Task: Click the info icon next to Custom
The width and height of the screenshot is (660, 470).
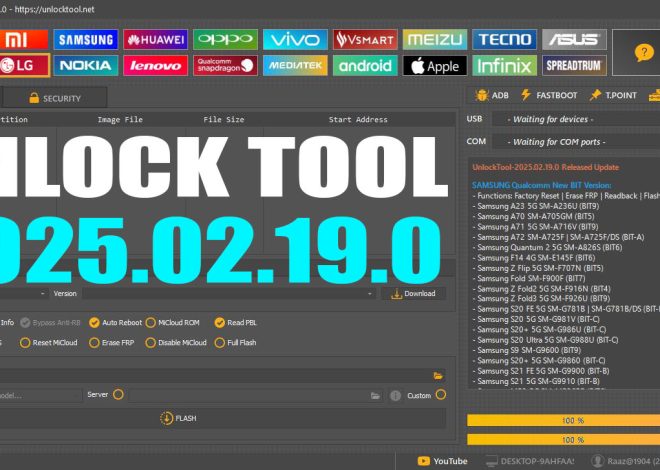Action: (x=395, y=396)
